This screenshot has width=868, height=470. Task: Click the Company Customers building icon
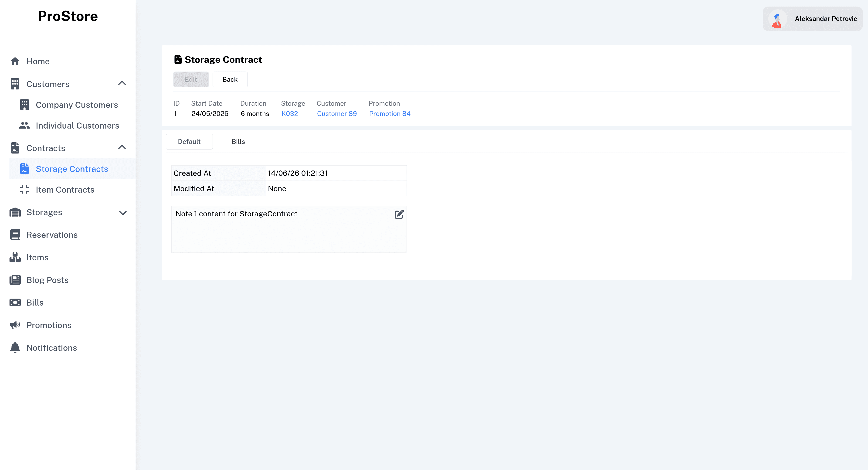pos(24,105)
